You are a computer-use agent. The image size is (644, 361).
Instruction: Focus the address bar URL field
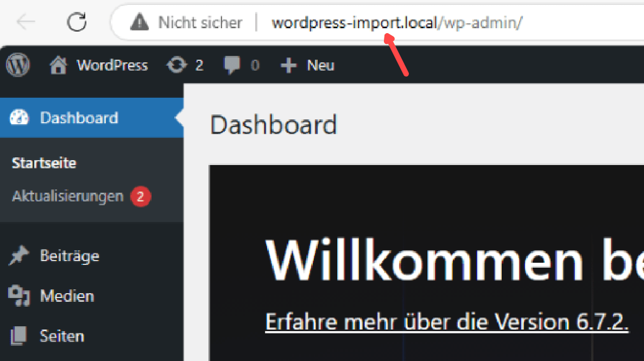point(396,23)
